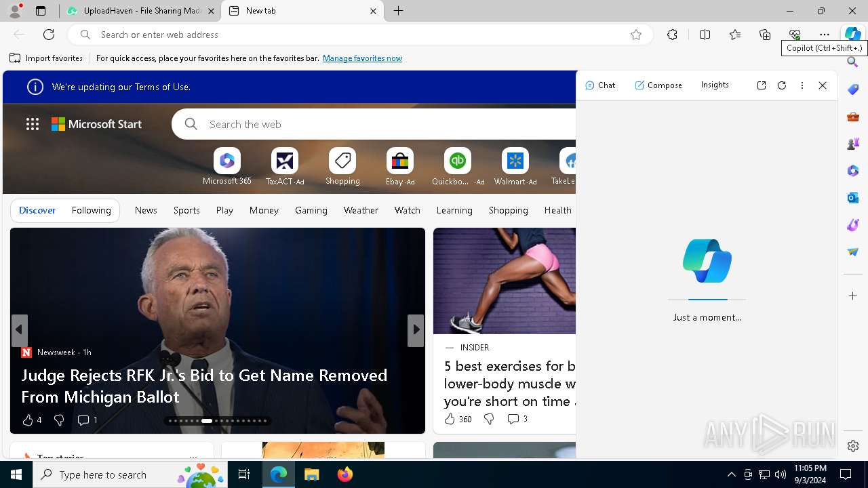Open sidebar Games chess icon
The height and width of the screenshot is (488, 868).
(x=853, y=144)
